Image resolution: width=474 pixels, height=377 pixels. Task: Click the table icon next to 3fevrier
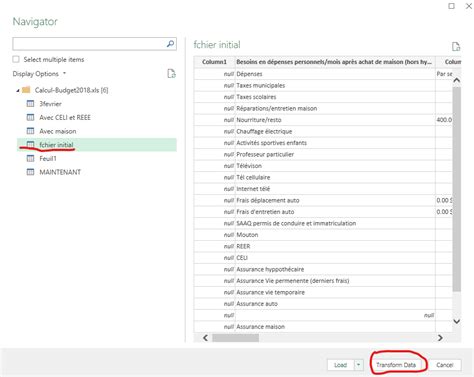point(30,104)
